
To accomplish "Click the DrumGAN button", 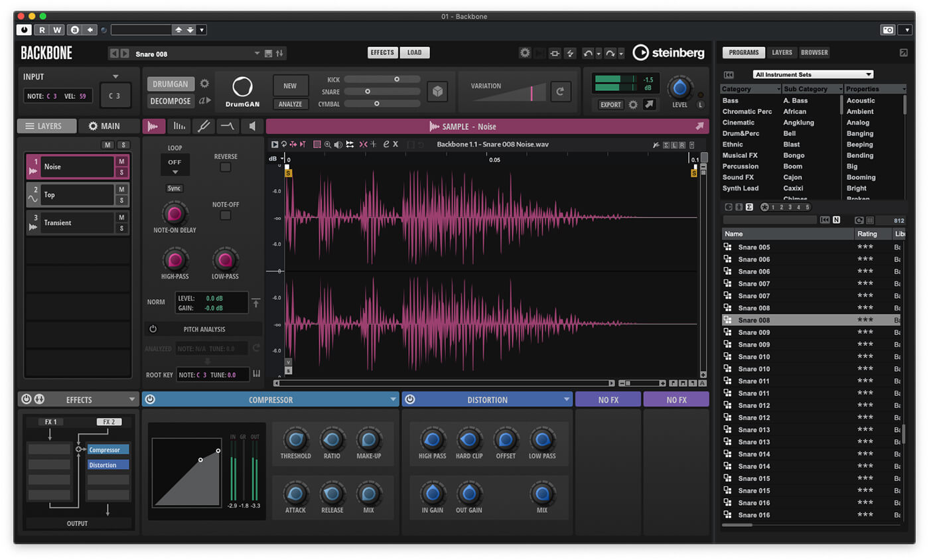I will coord(171,84).
